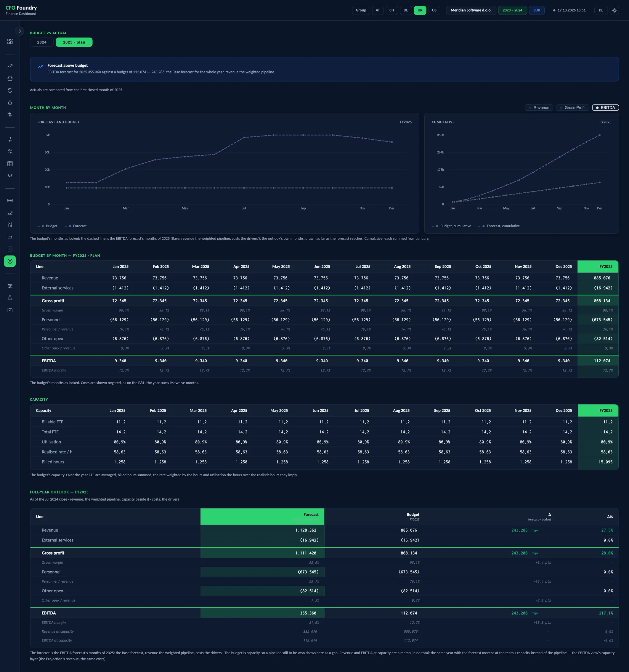This screenshot has width=629, height=672.
Task: Open the axis-with-arrow projection sidebar icon
Action: pos(10,237)
